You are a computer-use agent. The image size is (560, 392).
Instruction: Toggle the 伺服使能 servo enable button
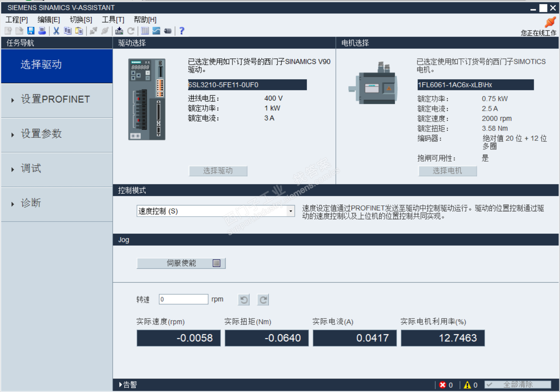(x=181, y=263)
